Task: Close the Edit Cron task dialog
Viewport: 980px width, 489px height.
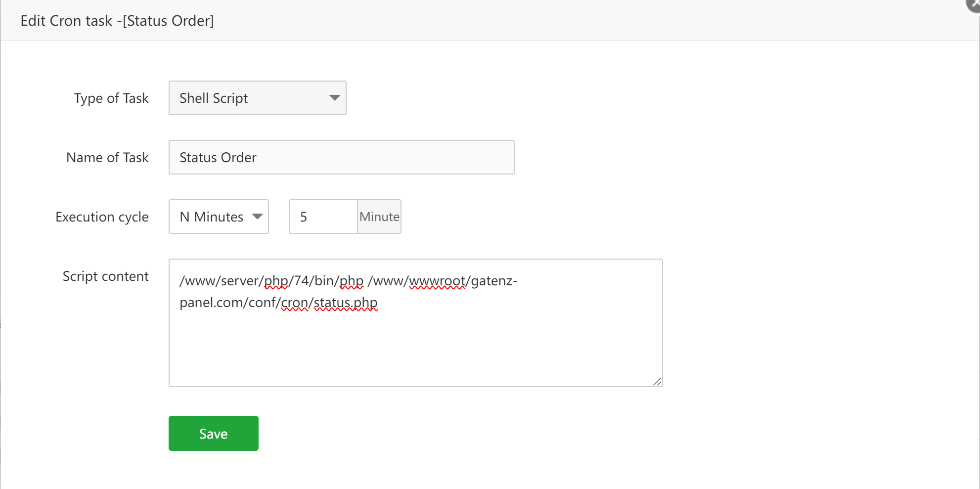Action: [x=974, y=4]
